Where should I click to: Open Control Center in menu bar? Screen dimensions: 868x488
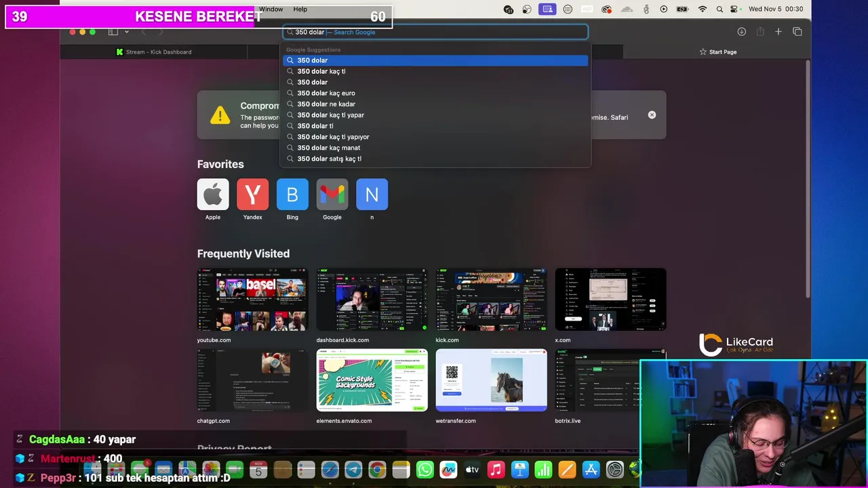[x=734, y=9]
